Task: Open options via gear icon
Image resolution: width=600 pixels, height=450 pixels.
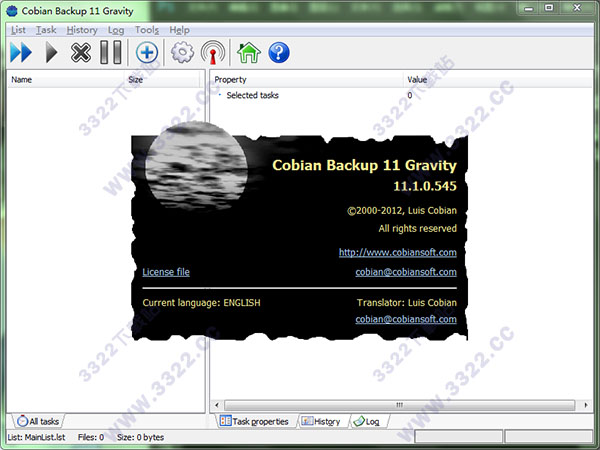Action: point(182,52)
